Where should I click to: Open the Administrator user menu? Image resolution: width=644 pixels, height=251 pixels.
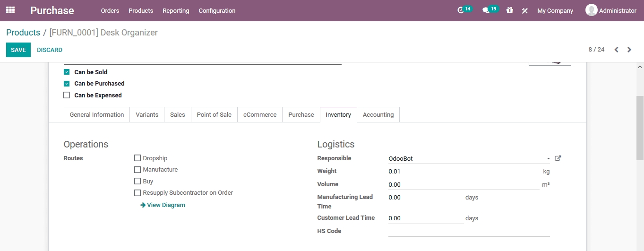[x=611, y=10]
